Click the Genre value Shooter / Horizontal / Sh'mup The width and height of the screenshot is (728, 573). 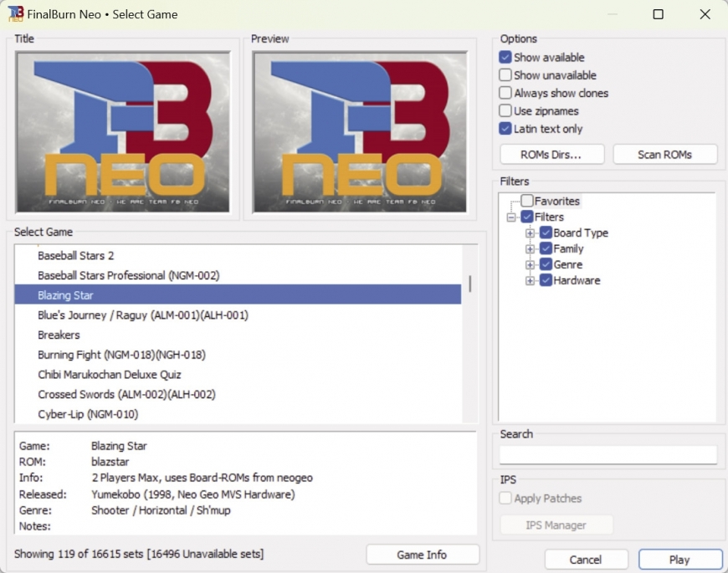[161, 510]
